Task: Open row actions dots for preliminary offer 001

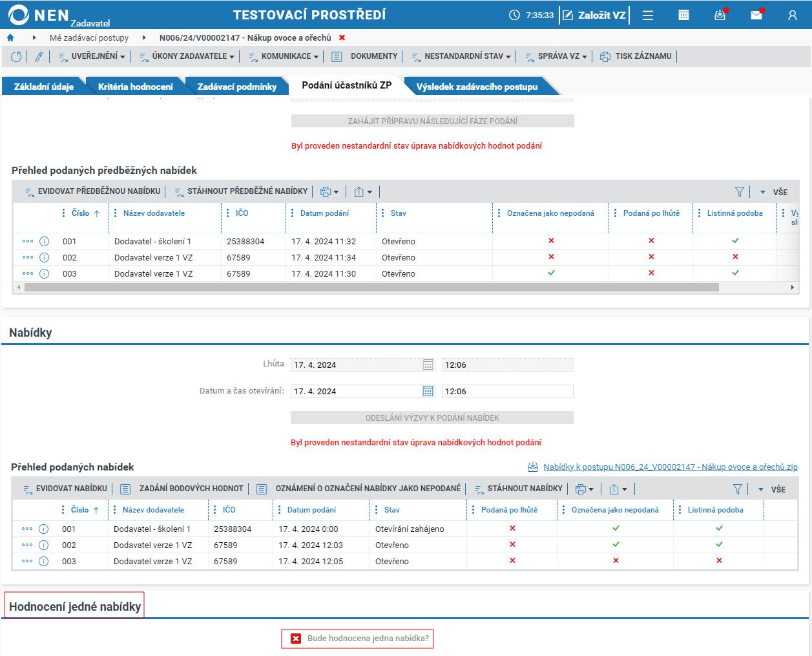Action: click(28, 241)
